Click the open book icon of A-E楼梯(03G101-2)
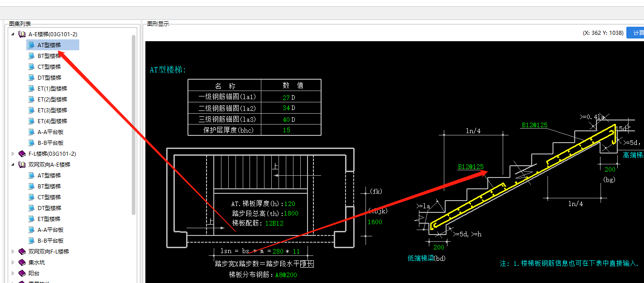Viewport: 644px width, 283px height. coord(22,34)
